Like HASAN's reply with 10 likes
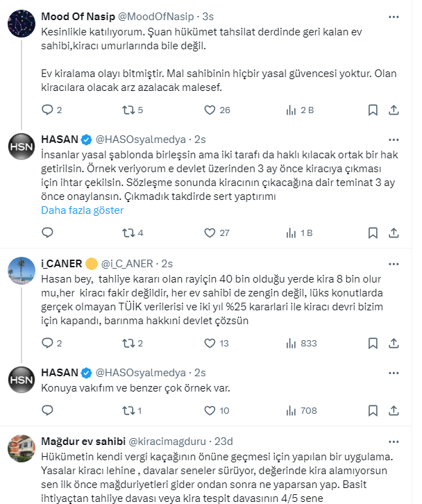This screenshot has height=504, width=422. point(210,410)
